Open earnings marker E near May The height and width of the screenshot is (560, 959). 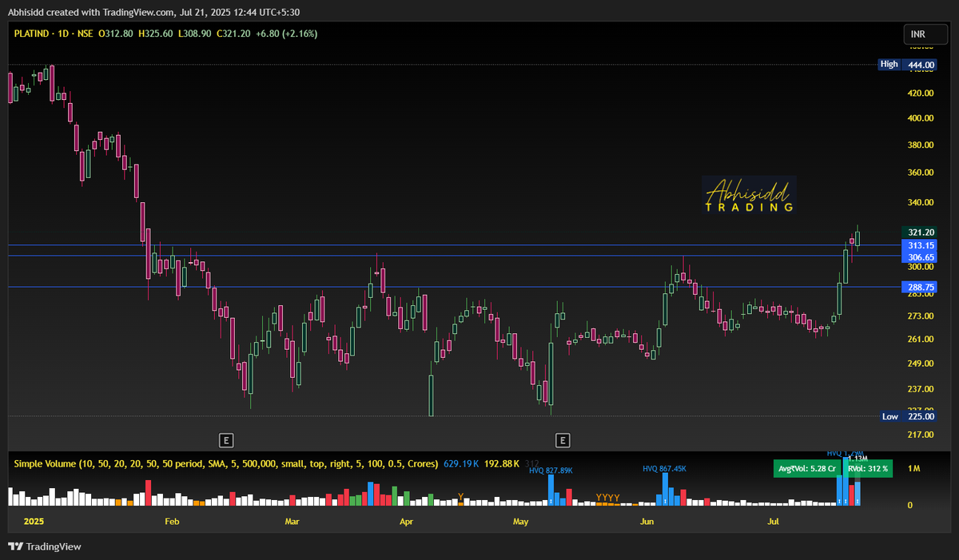point(563,439)
